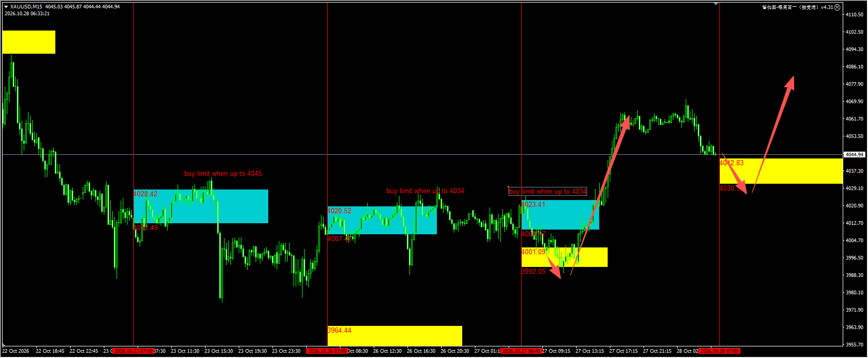The height and width of the screenshot is (358, 868).
Task: Click the 3964.44 price label
Action: [339, 330]
